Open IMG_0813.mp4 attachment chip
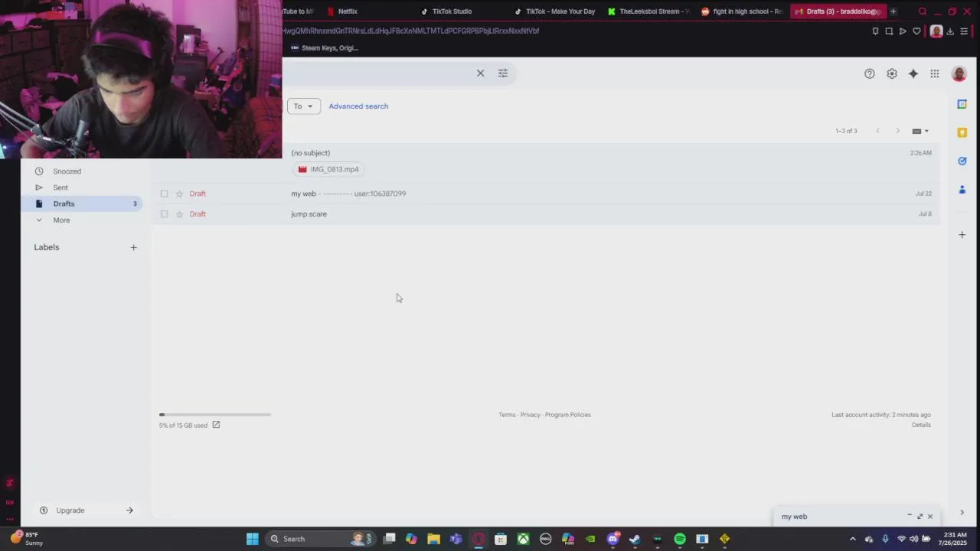The width and height of the screenshot is (980, 551). [328, 169]
